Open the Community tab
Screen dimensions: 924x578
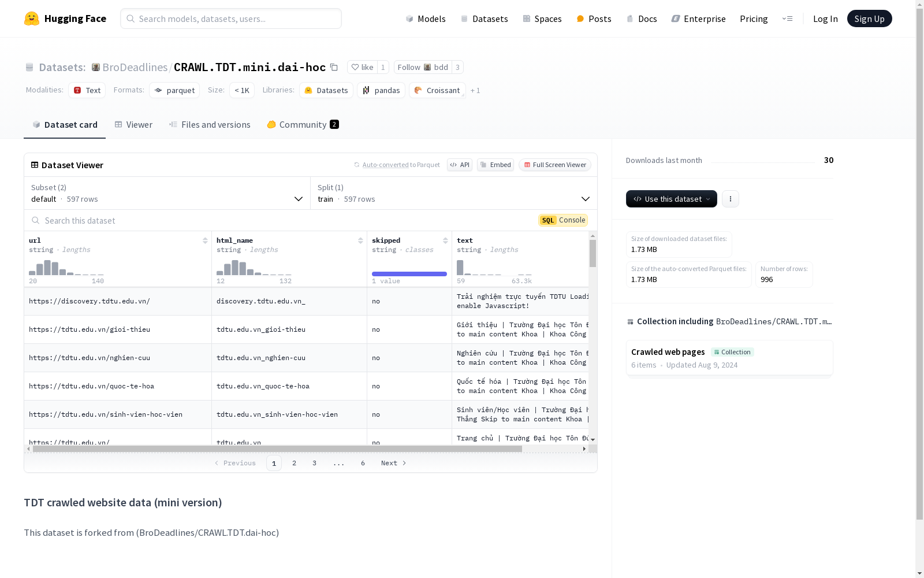303,125
